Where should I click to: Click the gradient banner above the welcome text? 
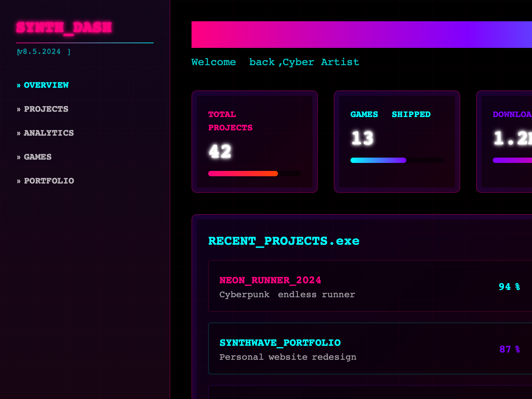(x=362, y=34)
